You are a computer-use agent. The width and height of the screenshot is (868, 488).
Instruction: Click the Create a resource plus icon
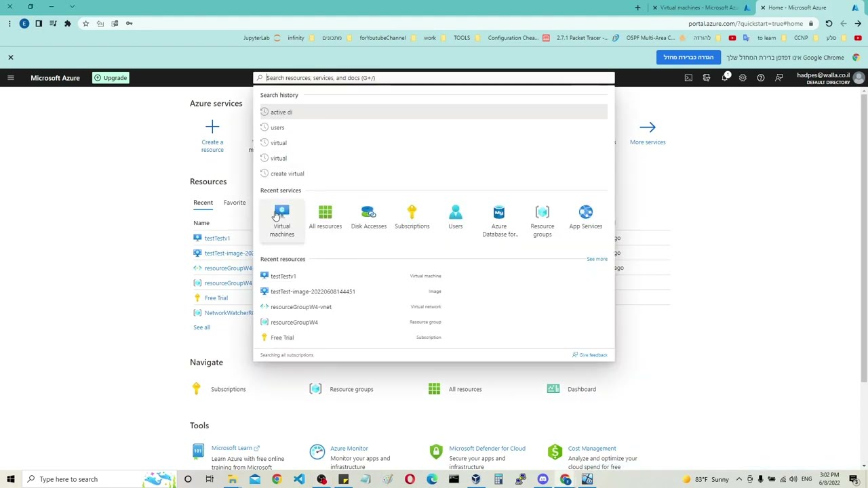coord(212,127)
